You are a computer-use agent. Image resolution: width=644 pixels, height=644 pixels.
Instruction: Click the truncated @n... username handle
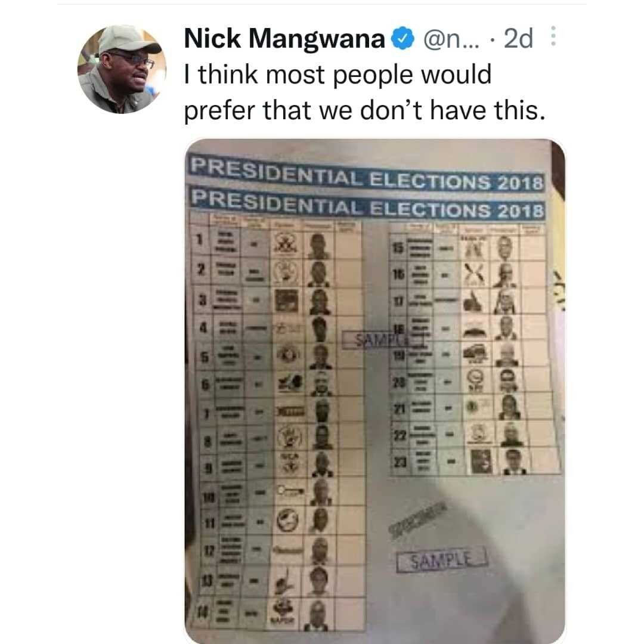[x=451, y=39]
